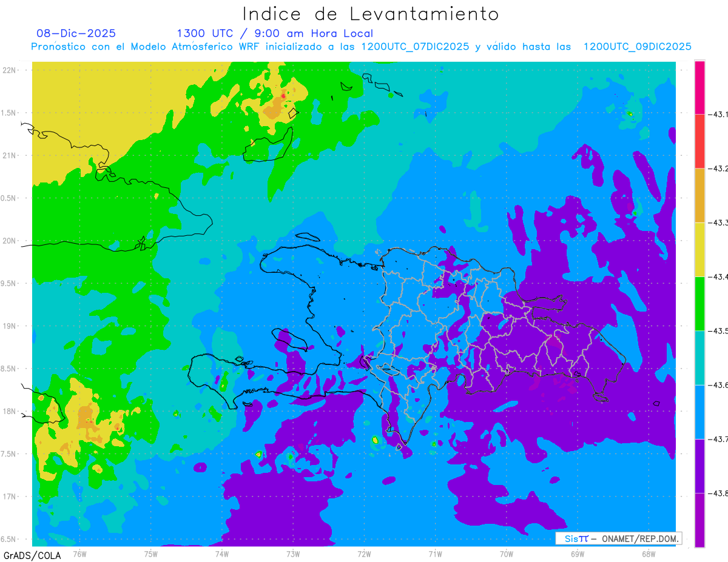Screen dimensions: 728x562
Task: Click the '74W' longitude label
Action: coord(222,554)
